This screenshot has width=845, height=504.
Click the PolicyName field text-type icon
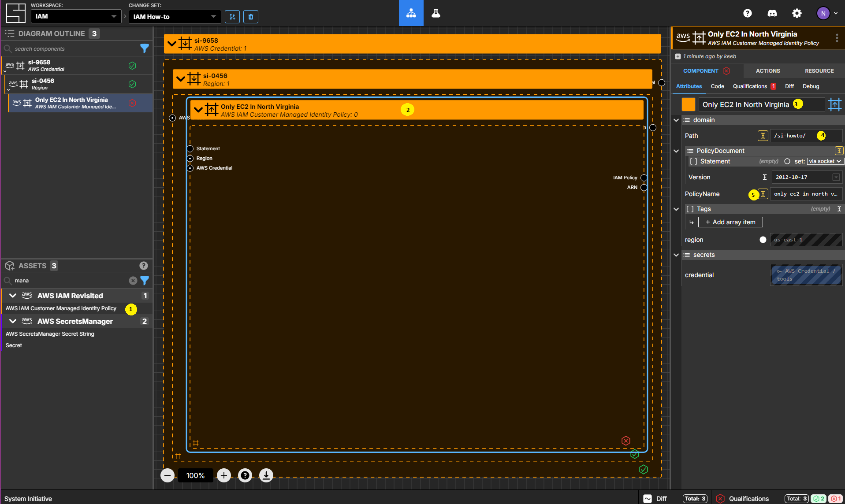(763, 194)
